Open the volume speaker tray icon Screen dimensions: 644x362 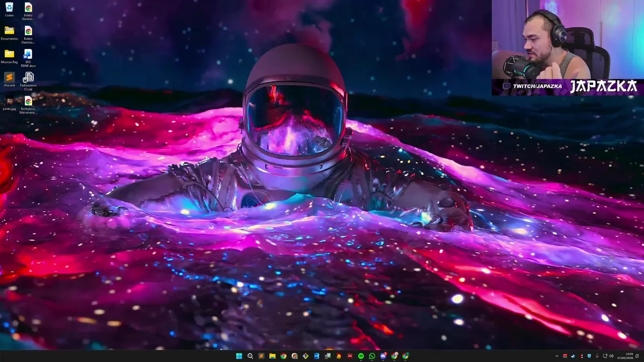(611, 356)
